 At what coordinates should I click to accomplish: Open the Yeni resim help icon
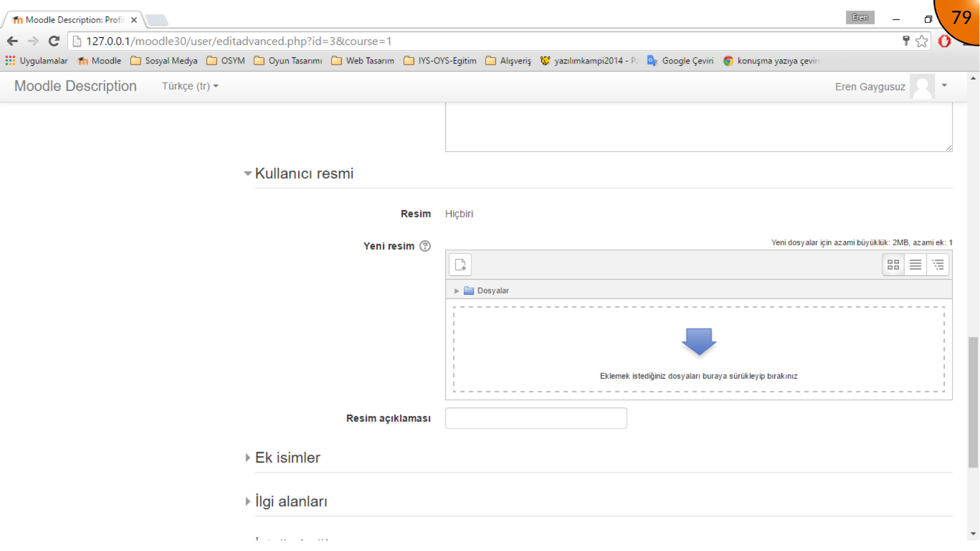click(425, 246)
